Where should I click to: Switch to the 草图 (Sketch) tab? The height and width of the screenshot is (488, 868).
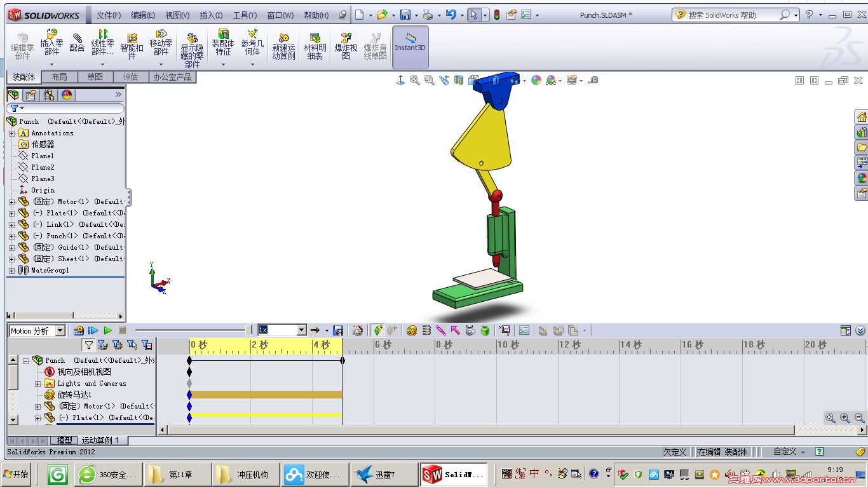coord(95,77)
